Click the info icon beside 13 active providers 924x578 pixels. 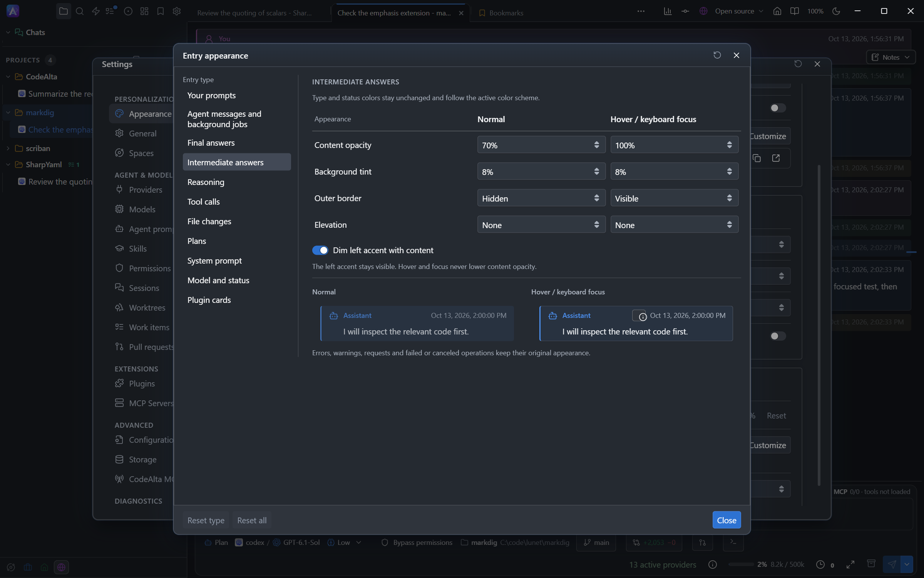[712, 565]
